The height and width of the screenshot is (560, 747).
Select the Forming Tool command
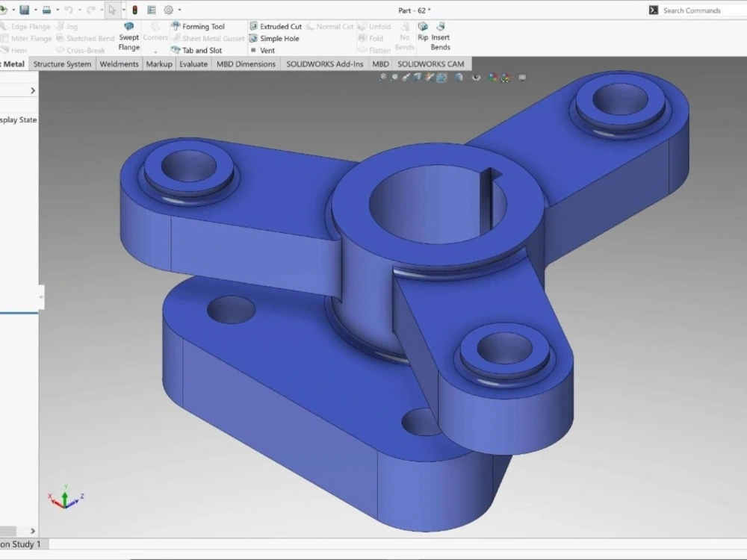click(198, 26)
